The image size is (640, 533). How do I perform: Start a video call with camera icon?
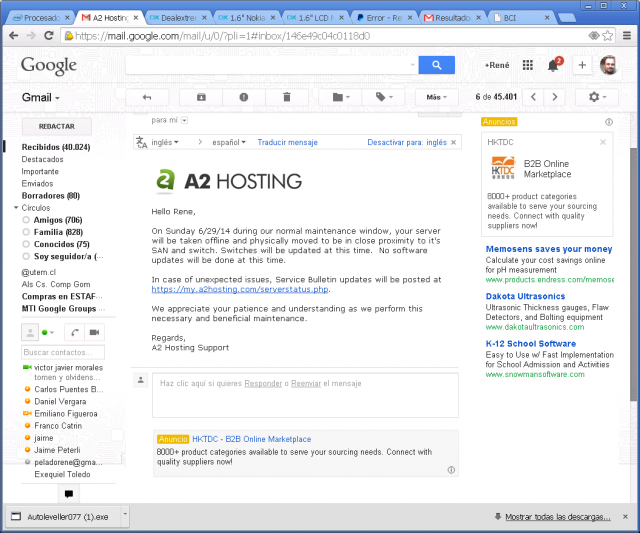[94, 332]
